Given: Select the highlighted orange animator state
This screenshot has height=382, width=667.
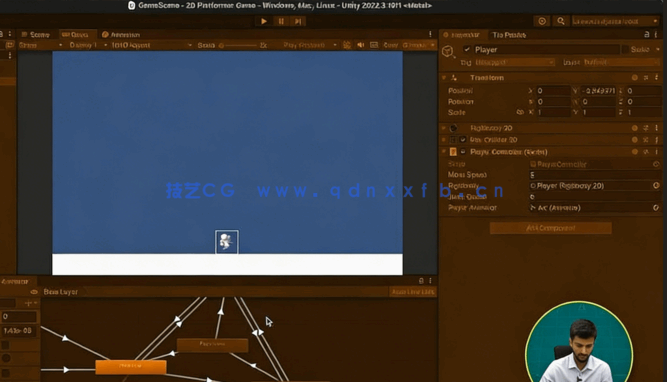Looking at the screenshot, I should point(131,366).
